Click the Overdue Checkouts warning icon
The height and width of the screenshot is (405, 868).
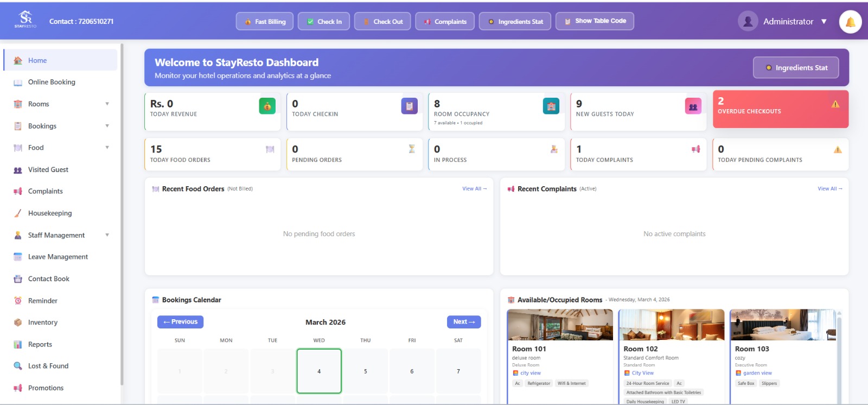click(835, 104)
